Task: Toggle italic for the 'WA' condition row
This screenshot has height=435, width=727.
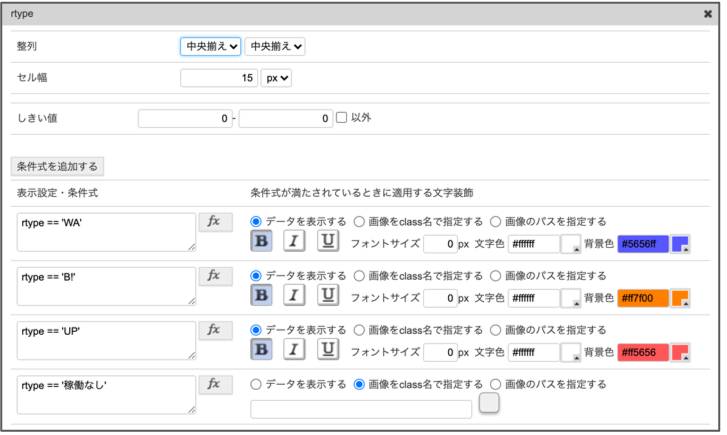Action: click(294, 242)
